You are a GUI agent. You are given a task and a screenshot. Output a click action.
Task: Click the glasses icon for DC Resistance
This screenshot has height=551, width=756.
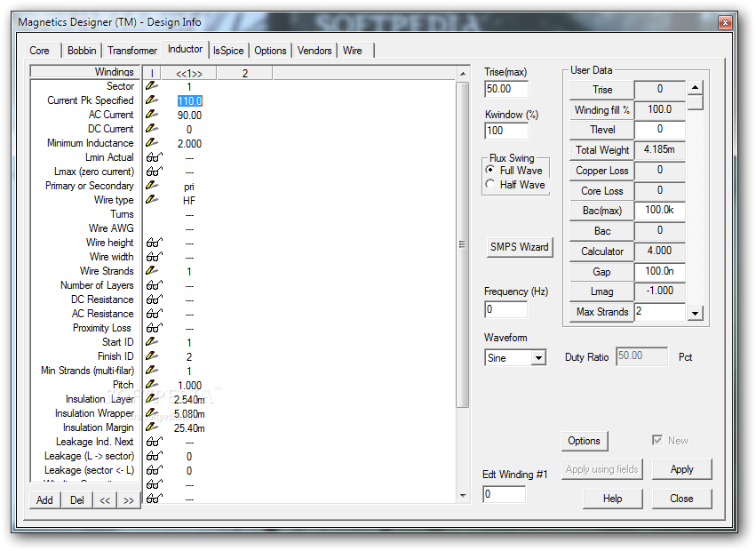click(155, 299)
